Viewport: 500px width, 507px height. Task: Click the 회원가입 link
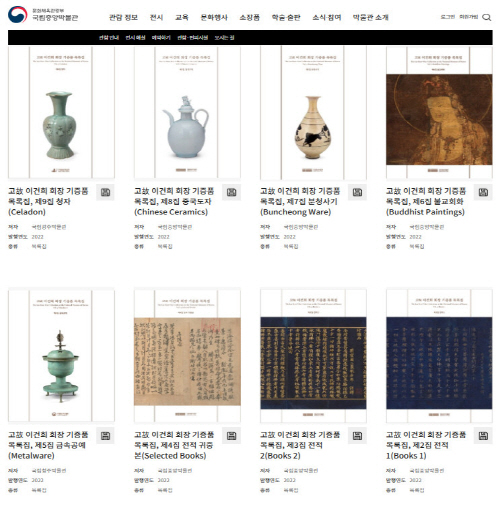click(469, 17)
